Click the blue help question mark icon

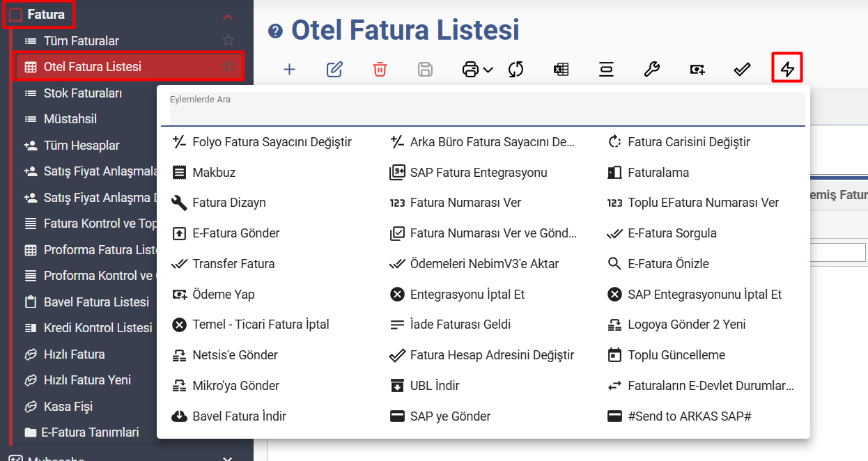point(276,31)
